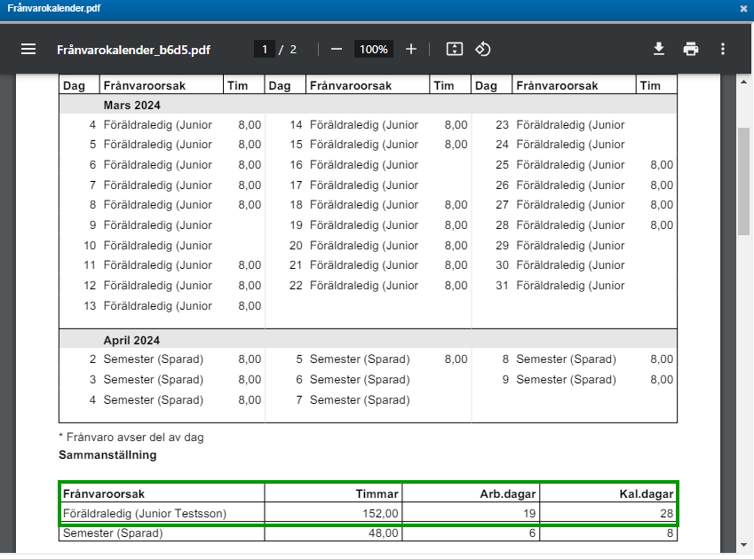Screen dimensions: 754x560
Task: Click the Föräldraledig (Junior Testsson) summary row
Action: click(145, 513)
